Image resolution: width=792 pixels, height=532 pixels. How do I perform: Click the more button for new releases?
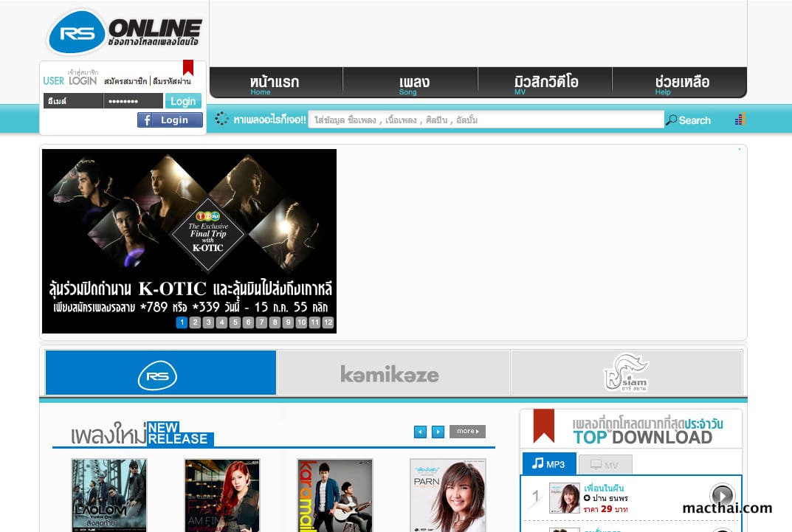467,431
